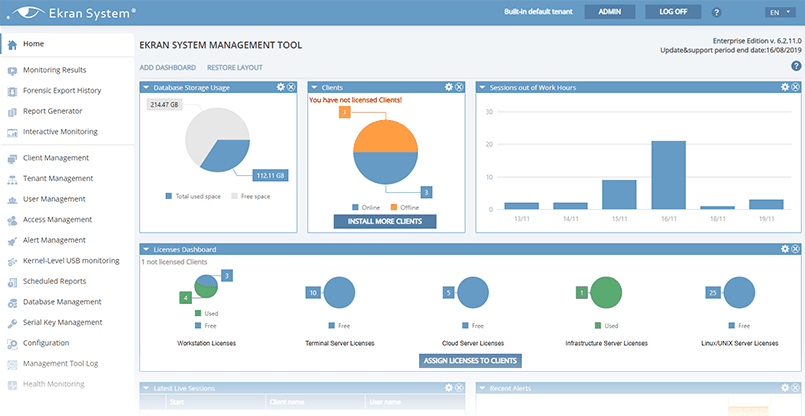Close the Database Storage Usage widget
This screenshot has height=416, width=805.
coord(291,87)
